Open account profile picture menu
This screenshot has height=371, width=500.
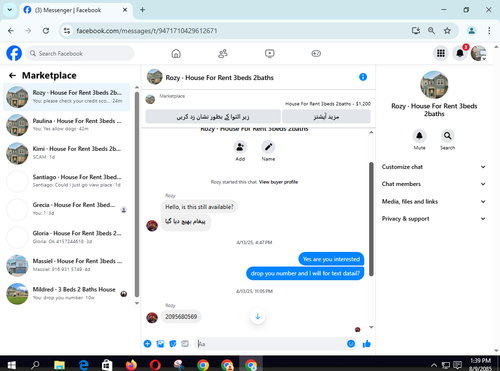(x=479, y=53)
